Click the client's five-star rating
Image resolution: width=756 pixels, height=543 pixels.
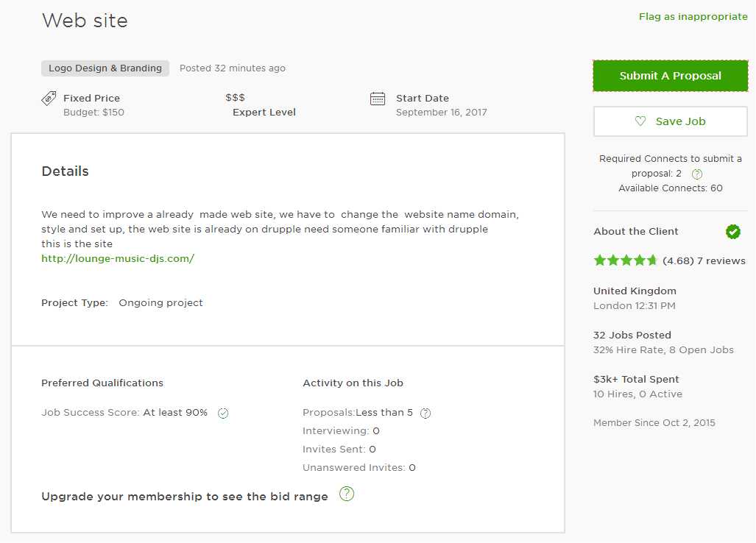[x=625, y=260]
